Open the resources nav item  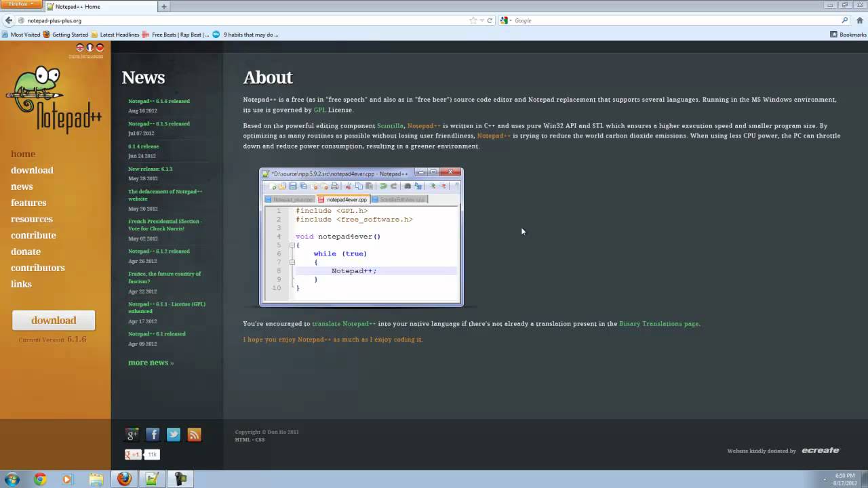point(32,219)
